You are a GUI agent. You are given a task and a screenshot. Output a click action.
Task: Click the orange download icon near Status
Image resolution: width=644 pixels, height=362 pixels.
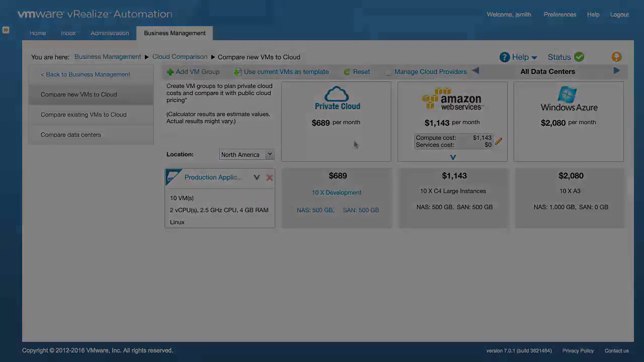point(616,57)
